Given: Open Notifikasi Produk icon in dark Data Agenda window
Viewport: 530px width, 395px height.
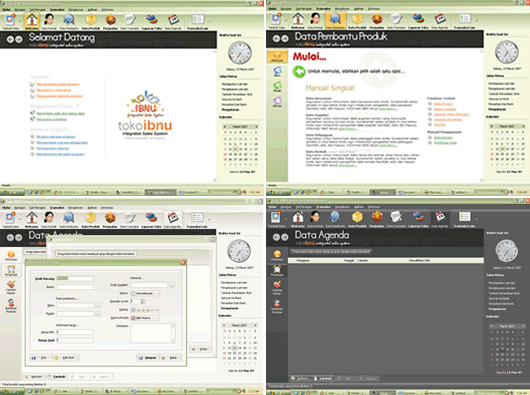Looking at the screenshot, I should point(277,304).
